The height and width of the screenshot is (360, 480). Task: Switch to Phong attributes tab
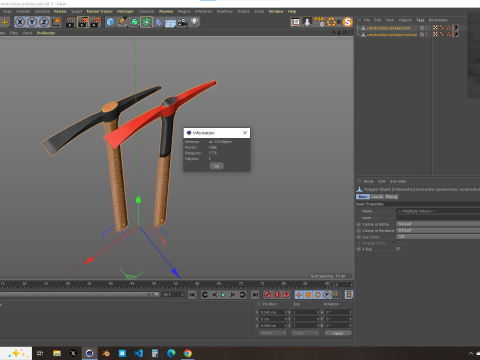(392, 197)
